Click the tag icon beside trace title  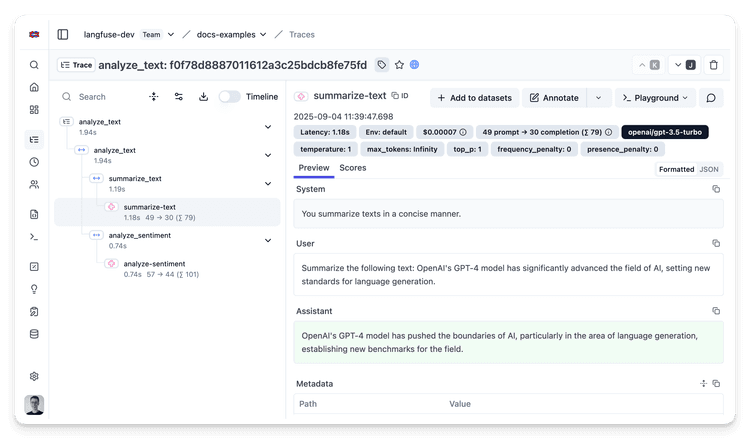click(x=381, y=65)
